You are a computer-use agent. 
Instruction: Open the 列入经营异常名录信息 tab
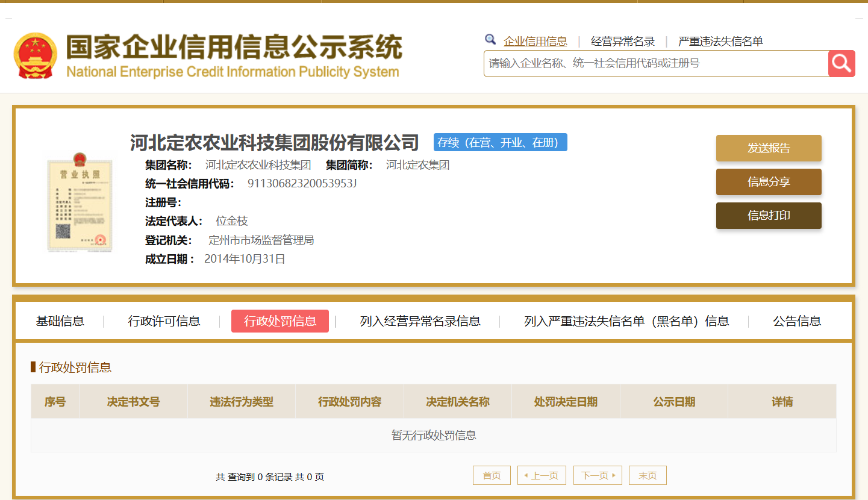pos(420,321)
